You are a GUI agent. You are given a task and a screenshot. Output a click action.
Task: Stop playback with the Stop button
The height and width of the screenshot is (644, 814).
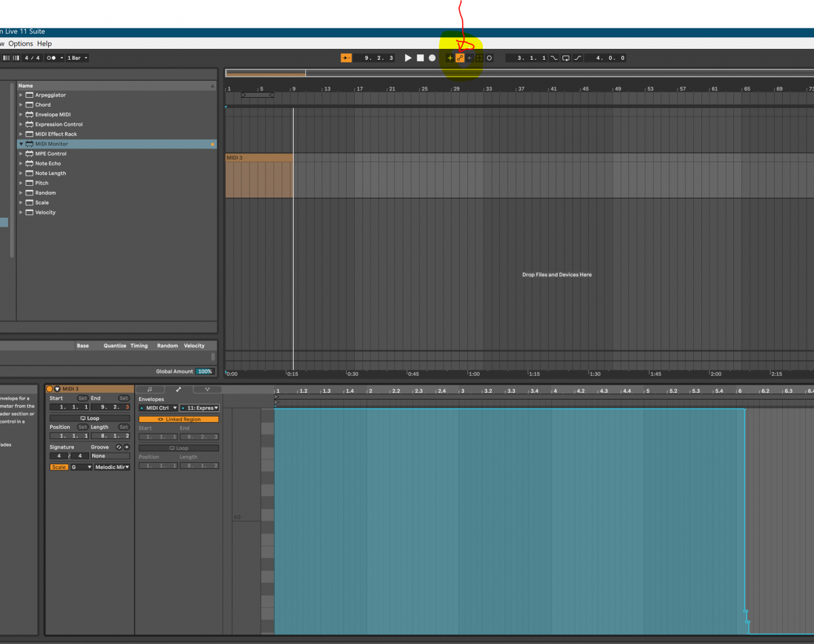point(421,58)
